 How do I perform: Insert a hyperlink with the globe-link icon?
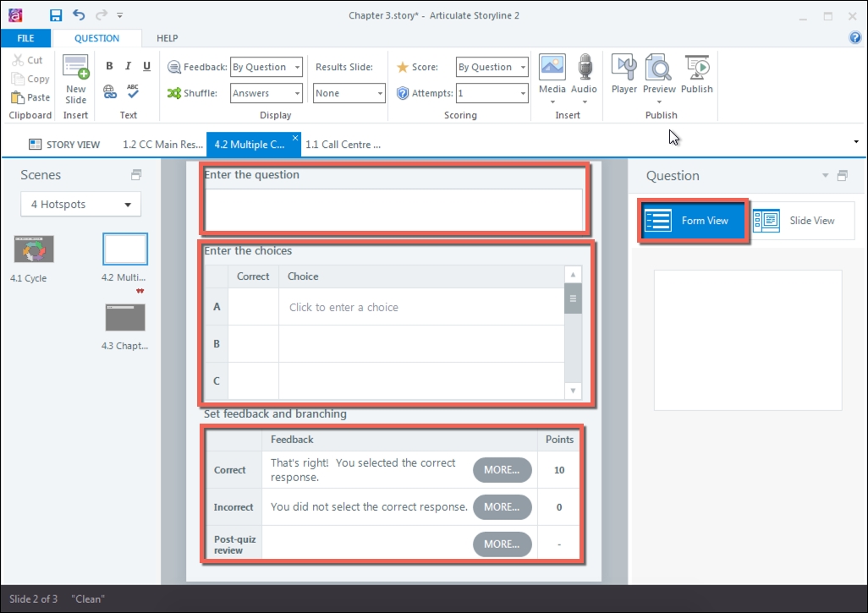(x=110, y=92)
